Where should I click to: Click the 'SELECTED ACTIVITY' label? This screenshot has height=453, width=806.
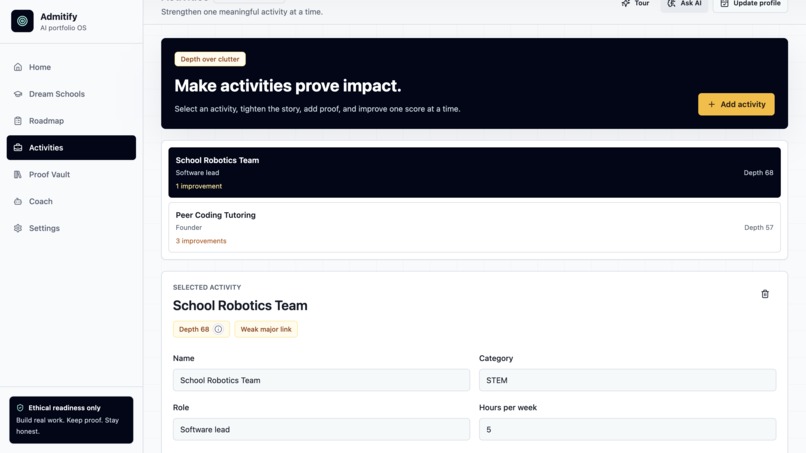click(x=207, y=287)
